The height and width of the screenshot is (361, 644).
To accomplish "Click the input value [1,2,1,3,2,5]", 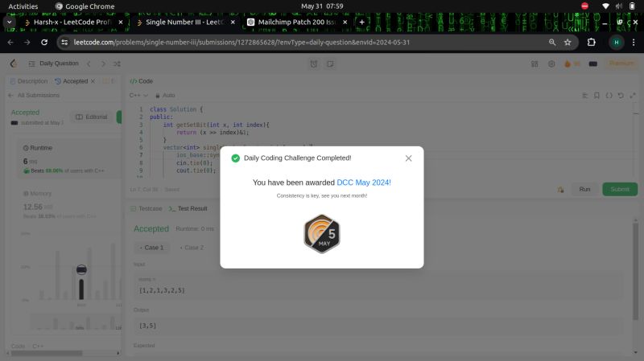I will 162,290.
